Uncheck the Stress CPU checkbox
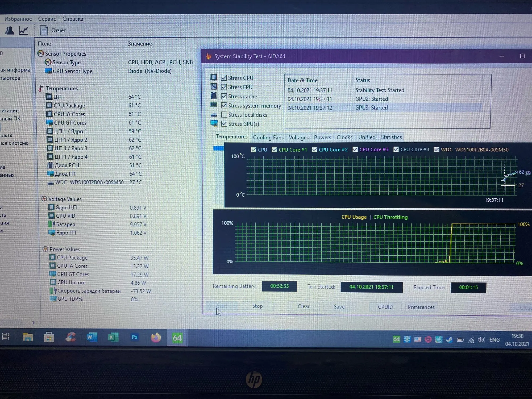The width and height of the screenshot is (532, 399). pos(224,78)
